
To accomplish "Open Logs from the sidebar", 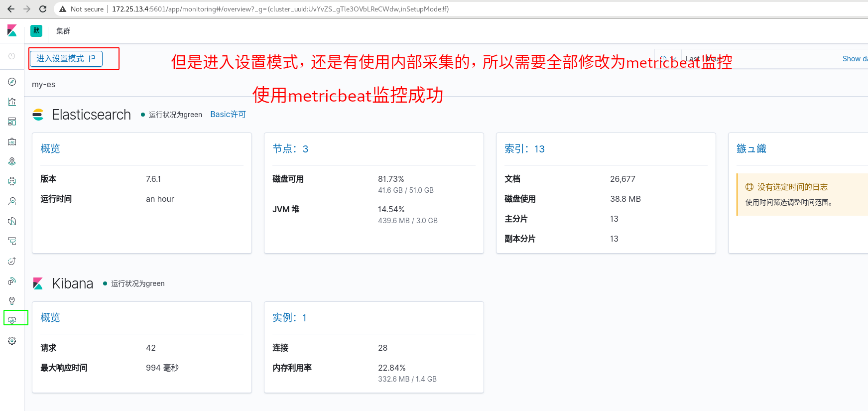I will pyautogui.click(x=12, y=221).
